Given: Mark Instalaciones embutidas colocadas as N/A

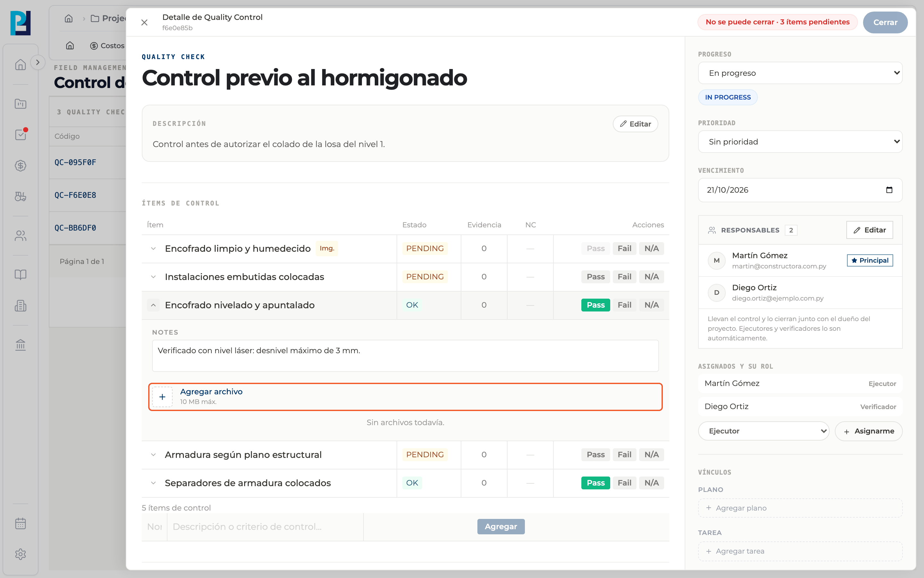Looking at the screenshot, I should pos(651,277).
